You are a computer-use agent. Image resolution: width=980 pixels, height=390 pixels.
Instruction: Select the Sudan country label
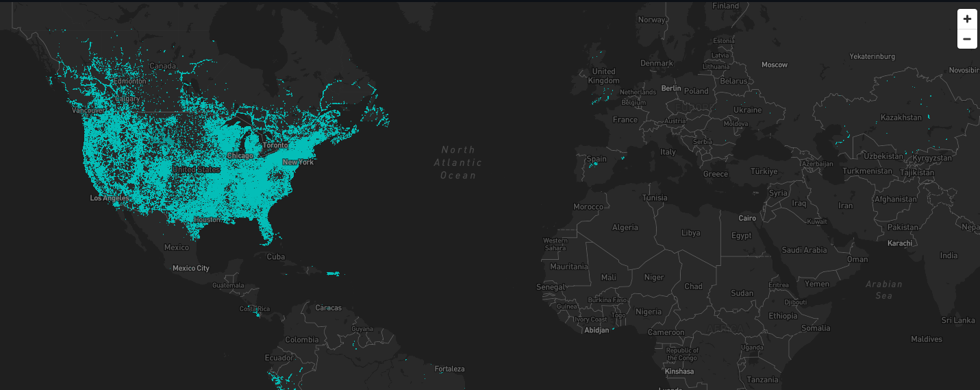tap(742, 293)
